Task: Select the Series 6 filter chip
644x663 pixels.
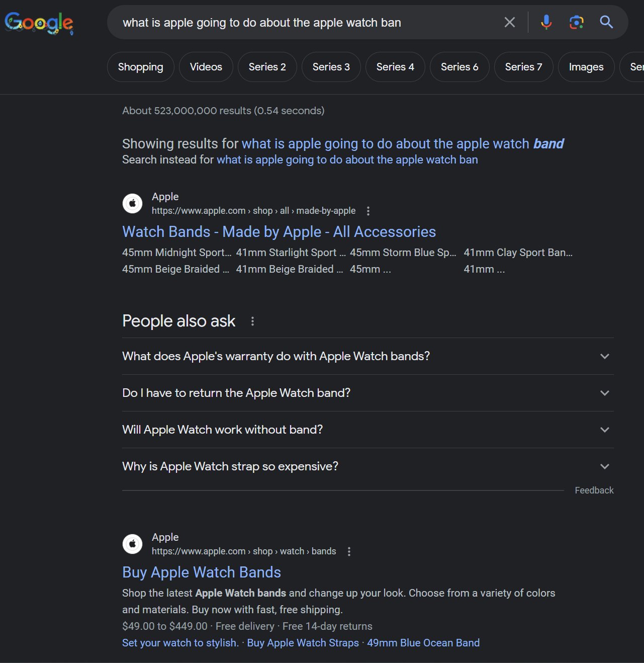Action: [459, 67]
